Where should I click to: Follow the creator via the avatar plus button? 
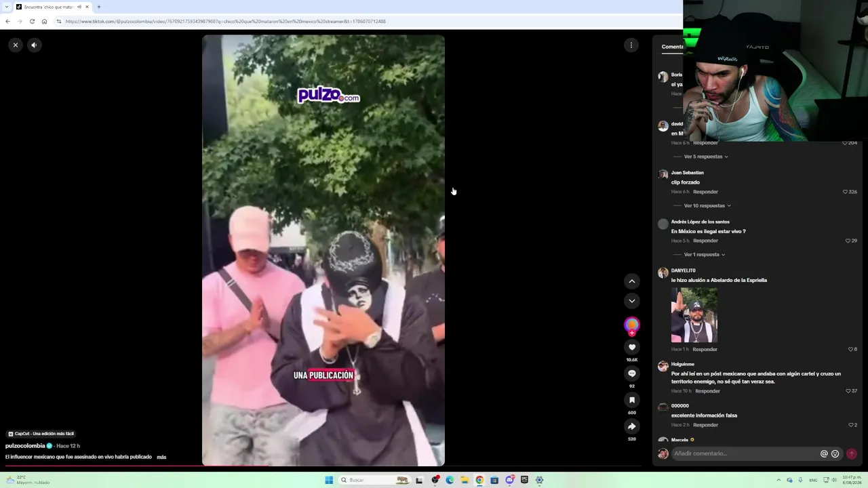click(632, 333)
